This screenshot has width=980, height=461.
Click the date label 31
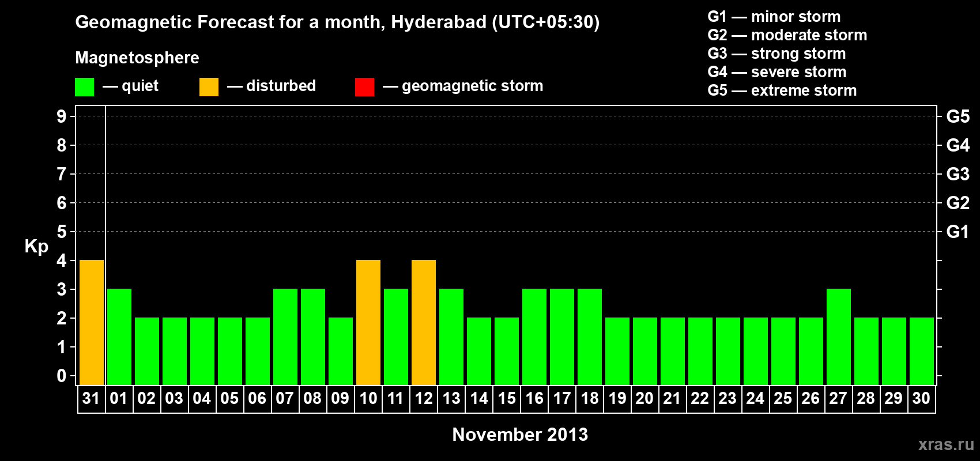pos(91,398)
